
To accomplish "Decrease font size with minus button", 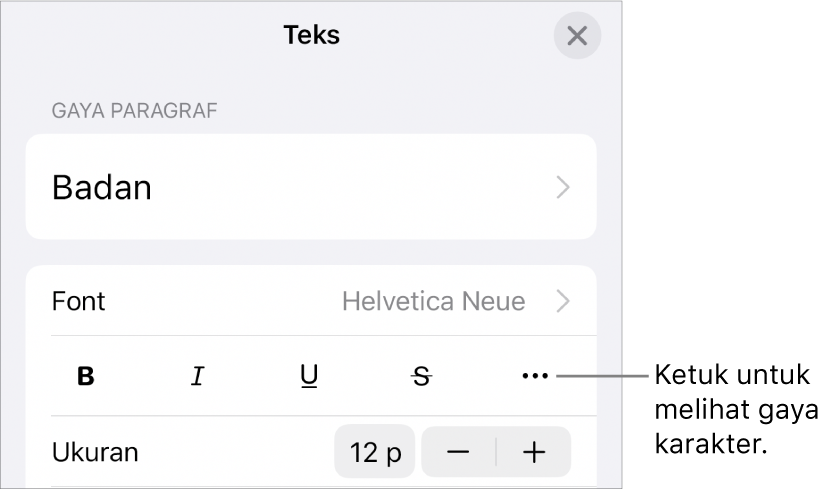I will tap(458, 452).
